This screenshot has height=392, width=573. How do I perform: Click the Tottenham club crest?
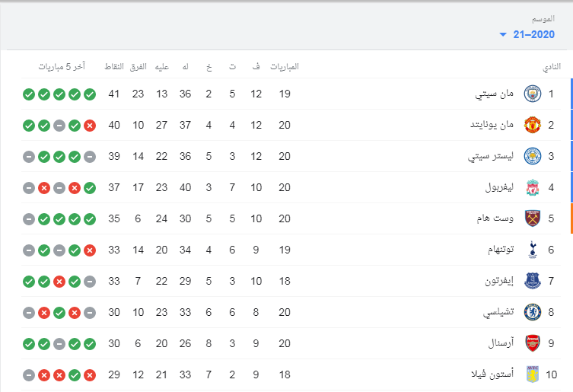coord(533,250)
